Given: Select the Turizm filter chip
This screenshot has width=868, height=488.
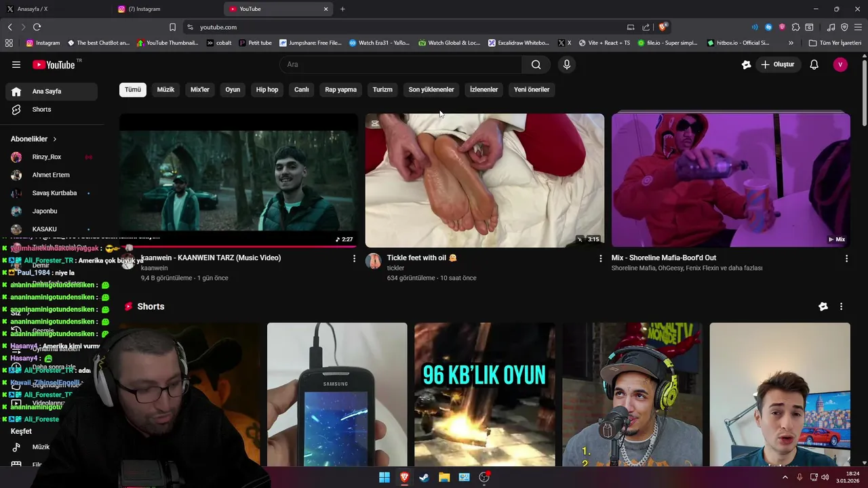Looking at the screenshot, I should (x=382, y=89).
